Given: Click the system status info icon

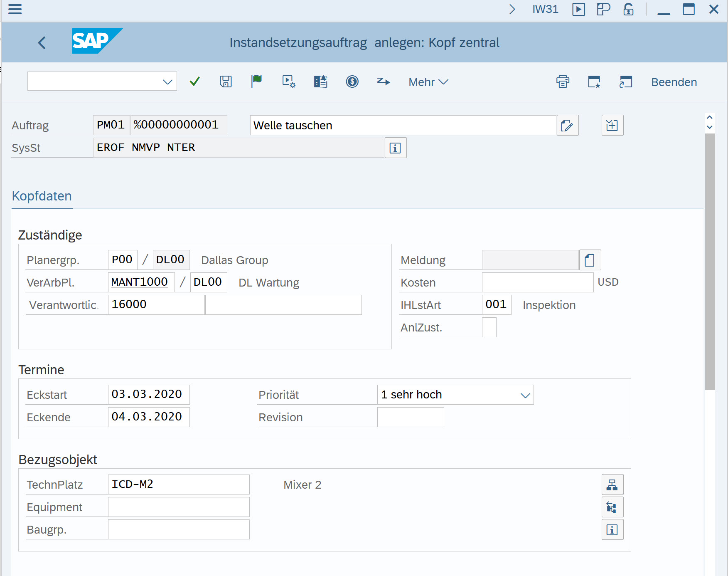Looking at the screenshot, I should [x=395, y=148].
